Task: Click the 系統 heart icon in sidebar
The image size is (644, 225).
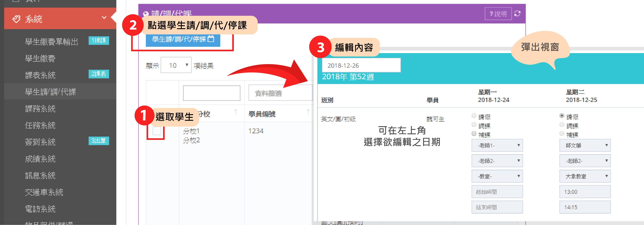Action: coord(16,19)
